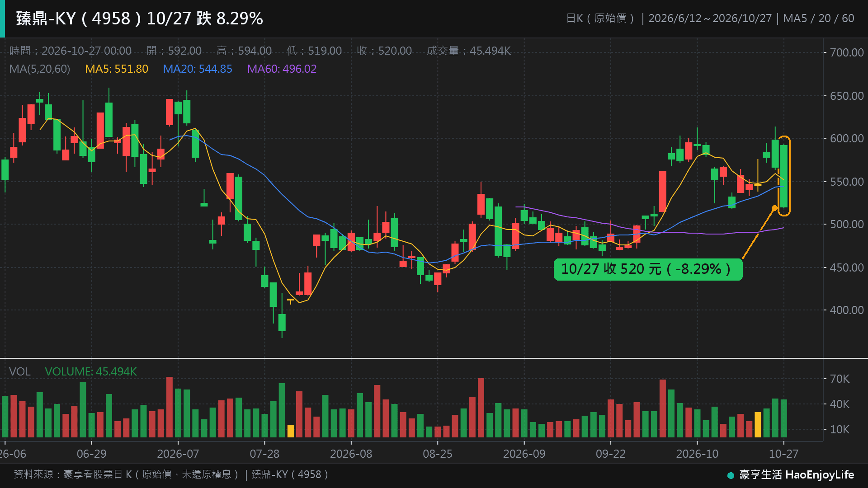Viewport: 868px width, 488px height.
Task: Click the 650.00 price axis label
Action: tap(847, 96)
